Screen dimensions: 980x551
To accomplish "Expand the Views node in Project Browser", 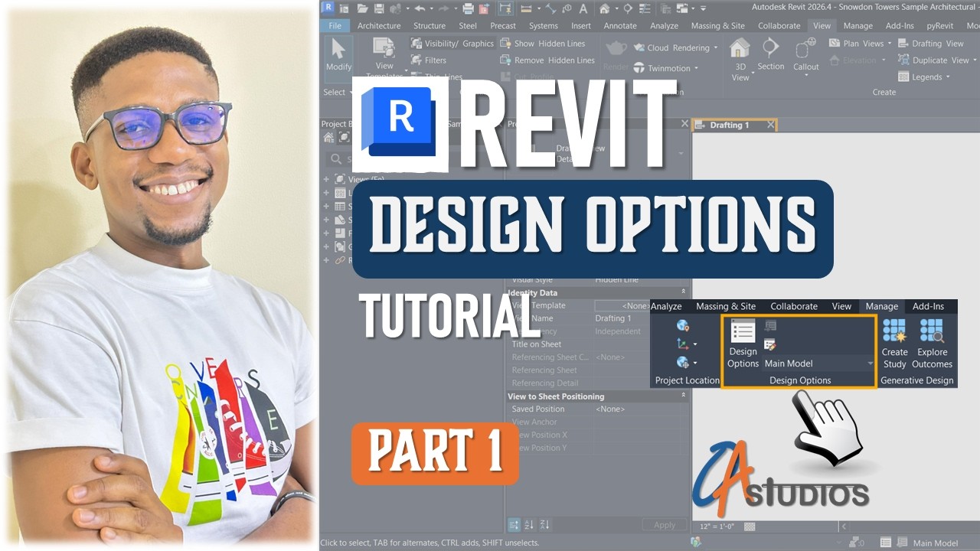I will [x=326, y=180].
